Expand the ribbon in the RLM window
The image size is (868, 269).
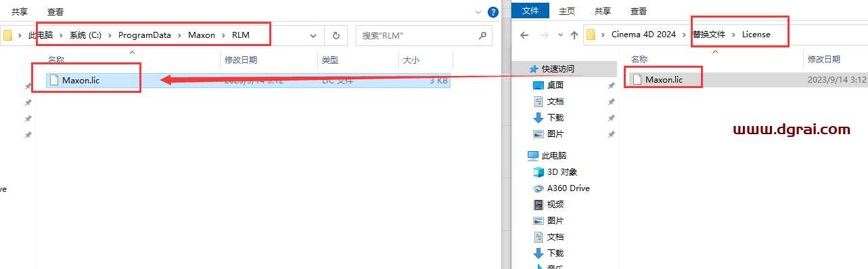point(479,12)
